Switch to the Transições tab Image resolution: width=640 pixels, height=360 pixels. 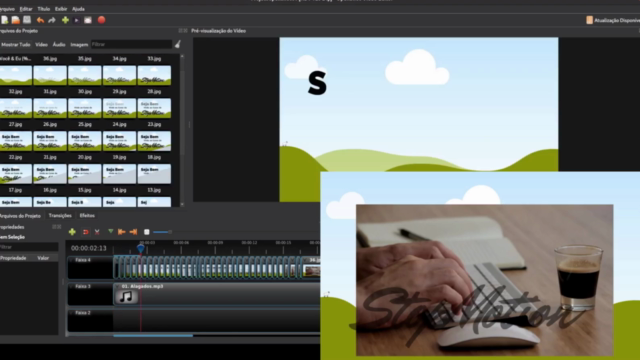[60, 216]
